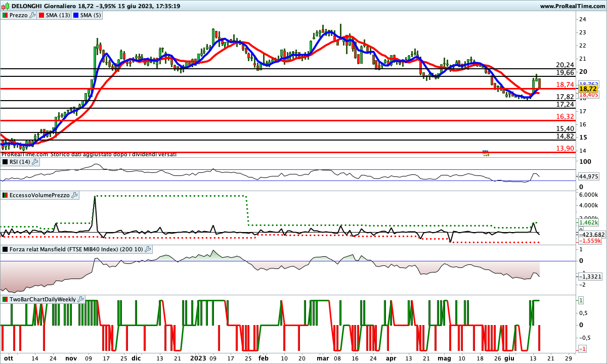Image resolution: width=607 pixels, height=364 pixels.
Task: Select the Forza relat Mansfield panel label
Action: pyautogui.click(x=77, y=249)
